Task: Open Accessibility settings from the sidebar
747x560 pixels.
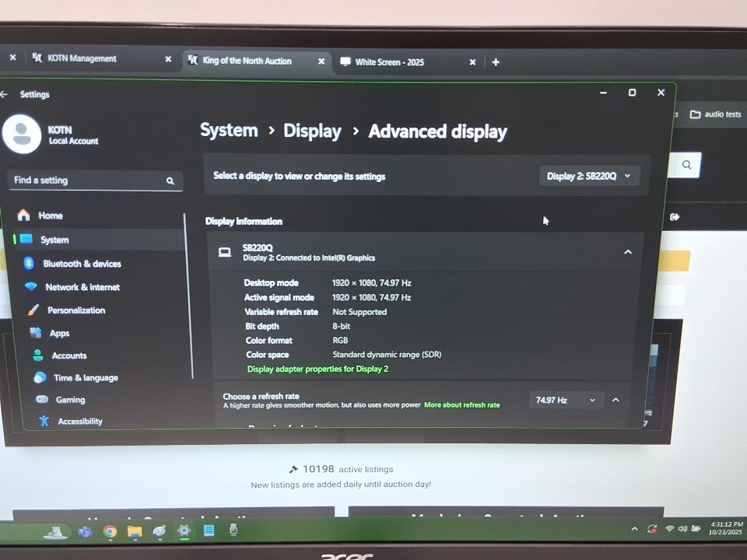Action: (79, 422)
